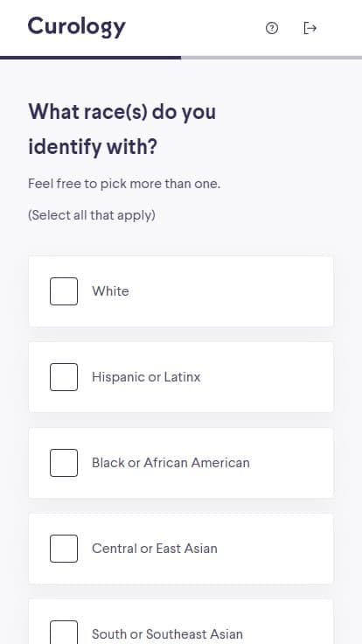Image resolution: width=362 pixels, height=644 pixels.
Task: Pick the "Black or African American" label text
Action: (x=171, y=463)
